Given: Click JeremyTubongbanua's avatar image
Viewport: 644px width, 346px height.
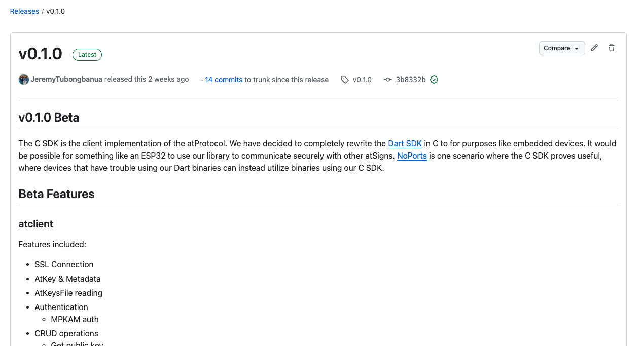Looking at the screenshot, I should tap(24, 80).
